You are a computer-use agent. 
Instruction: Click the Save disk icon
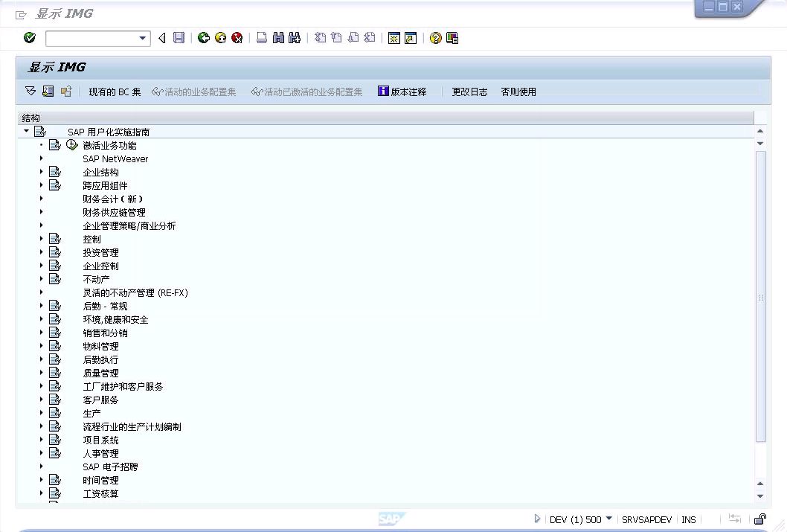(x=179, y=38)
